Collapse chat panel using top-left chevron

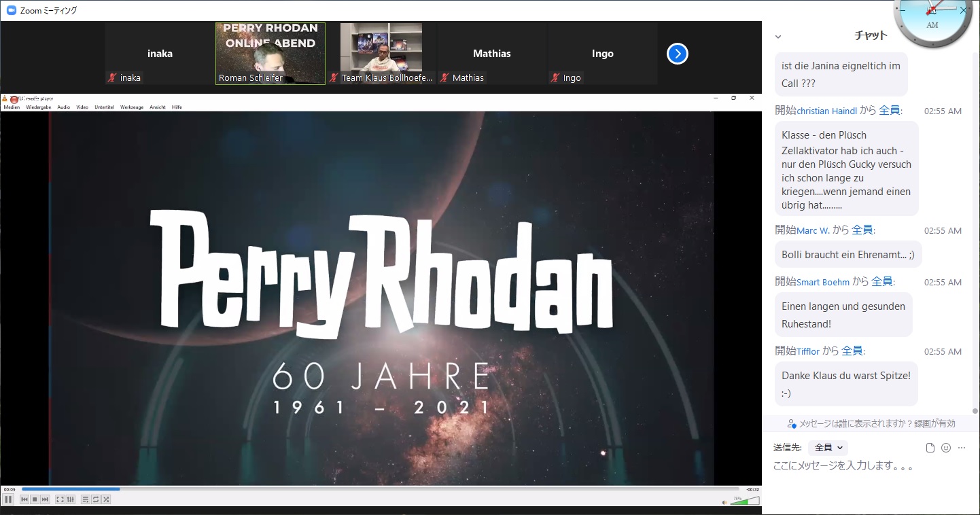(778, 37)
